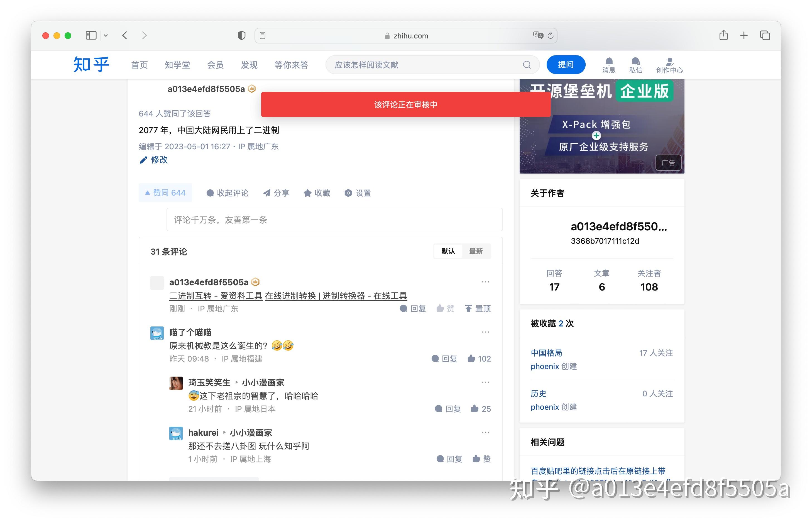This screenshot has width=812, height=522.
Task: Open author name a013e4efd8f550... in sidebar
Action: (618, 226)
